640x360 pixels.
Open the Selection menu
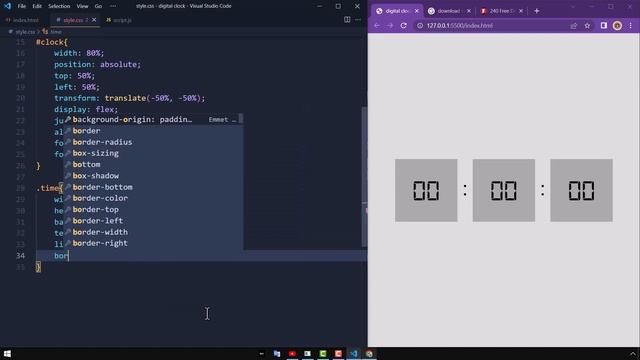click(59, 6)
